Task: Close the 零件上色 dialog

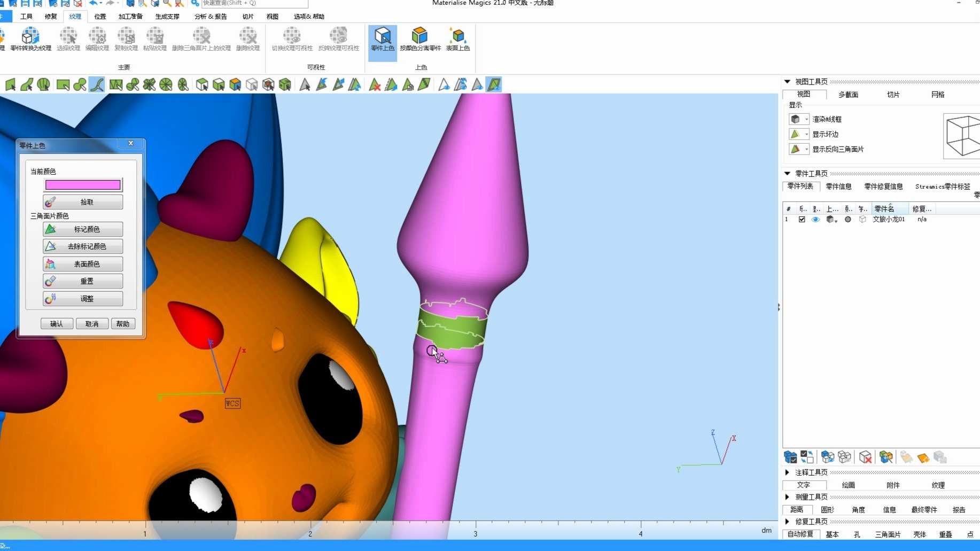Action: 130,143
